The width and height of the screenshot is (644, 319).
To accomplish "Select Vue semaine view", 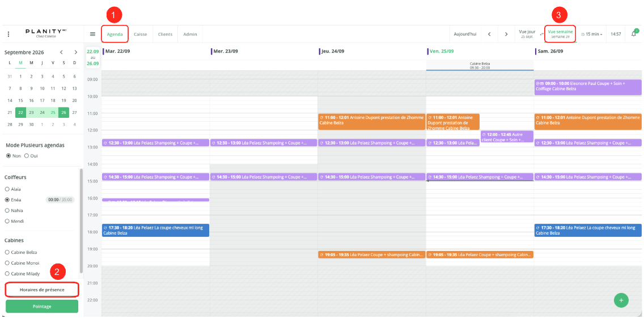I will point(560,33).
